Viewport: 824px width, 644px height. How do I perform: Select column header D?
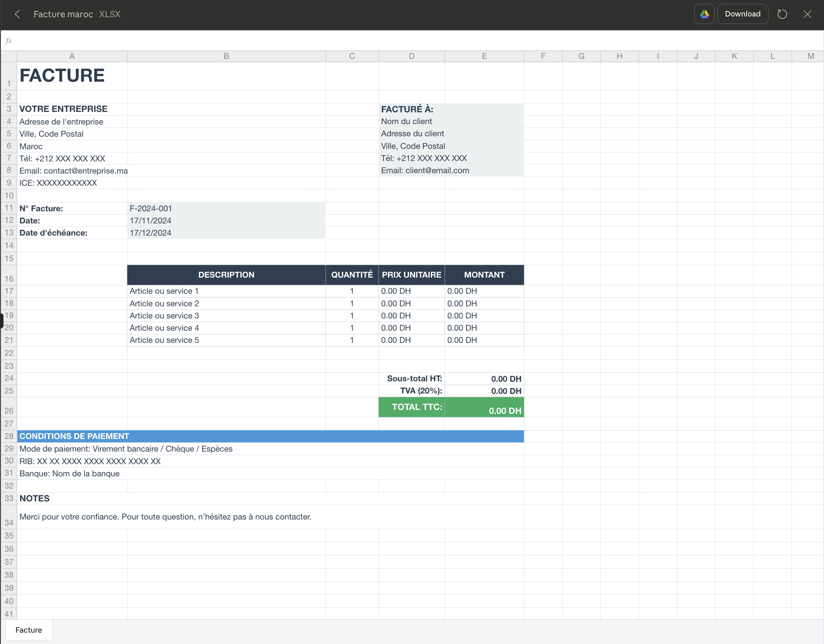[411, 56]
